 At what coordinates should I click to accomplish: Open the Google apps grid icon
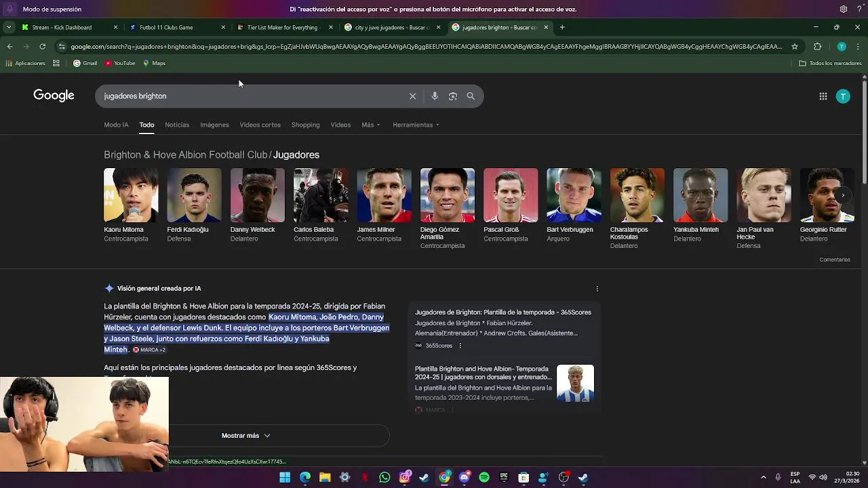pos(823,96)
